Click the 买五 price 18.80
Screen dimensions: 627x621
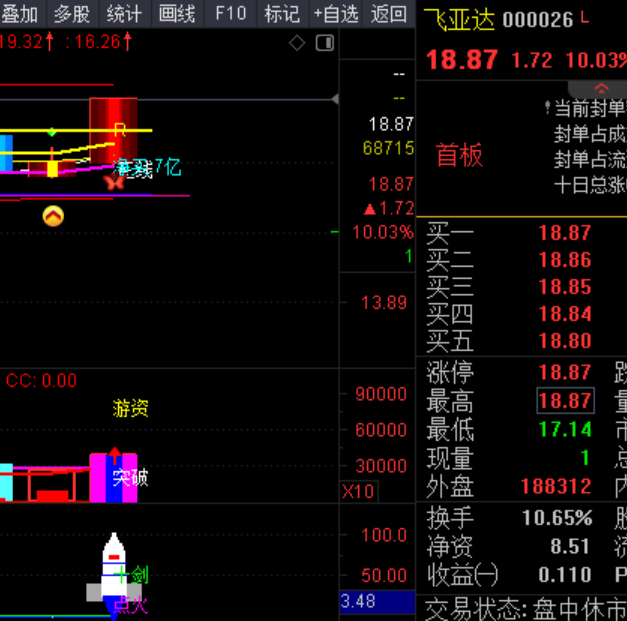coord(565,341)
